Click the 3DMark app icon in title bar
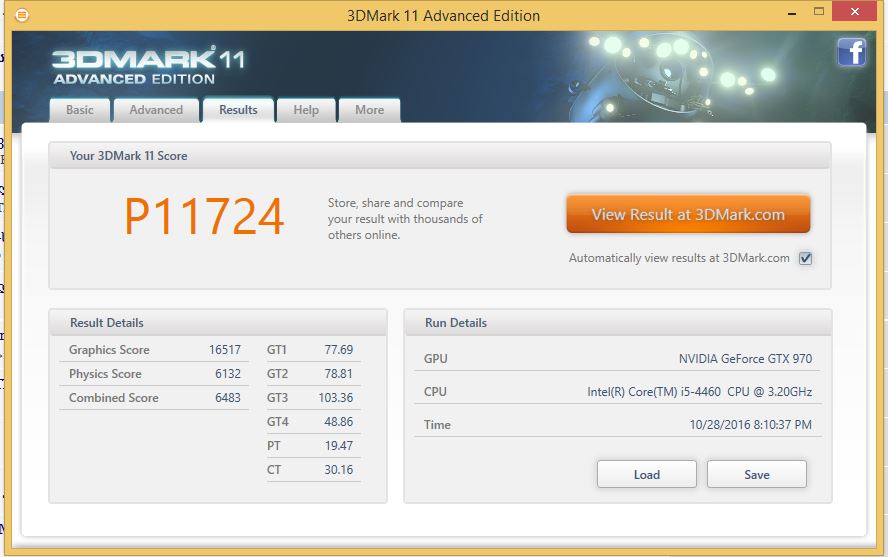888x557 pixels. coord(22,15)
